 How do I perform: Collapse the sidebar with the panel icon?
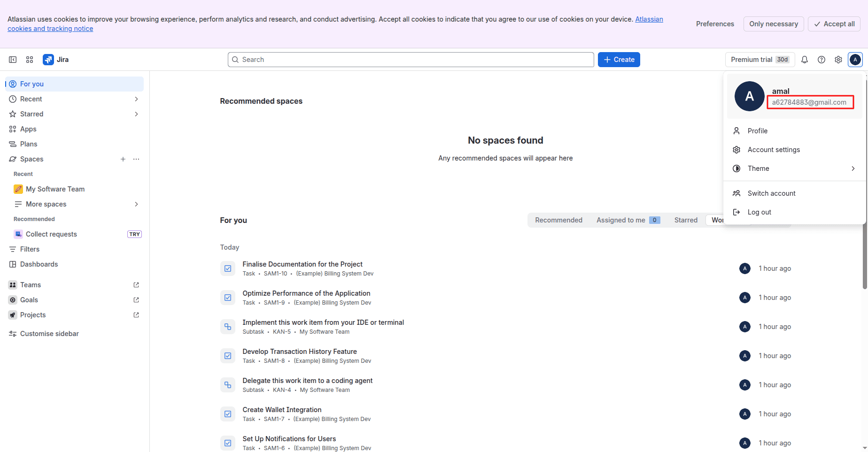[x=13, y=60]
